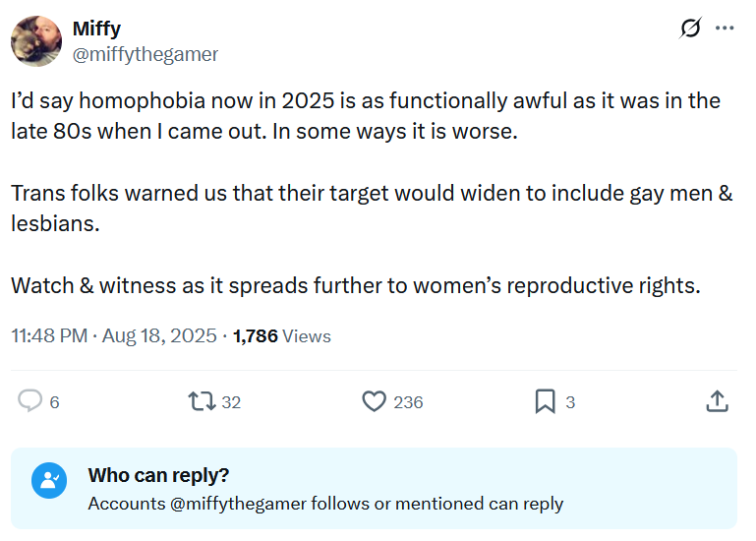Viewport: 756px width, 541px height.
Task: Open the three-dot more options menu
Action: tap(725, 28)
